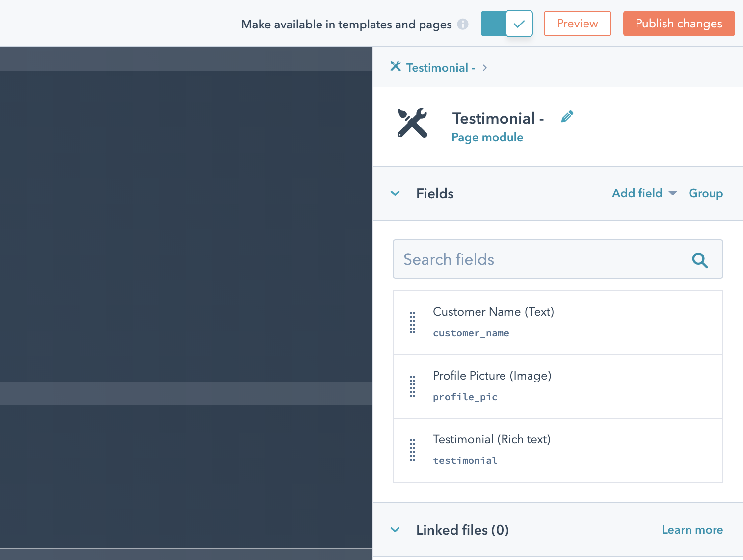This screenshot has height=560, width=743.
Task: Open the Testimonial breadcrumb link
Action: pyautogui.click(x=440, y=68)
